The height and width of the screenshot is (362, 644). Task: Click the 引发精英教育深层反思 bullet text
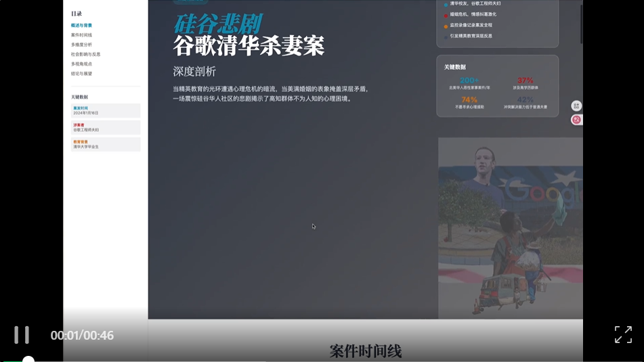point(471,36)
